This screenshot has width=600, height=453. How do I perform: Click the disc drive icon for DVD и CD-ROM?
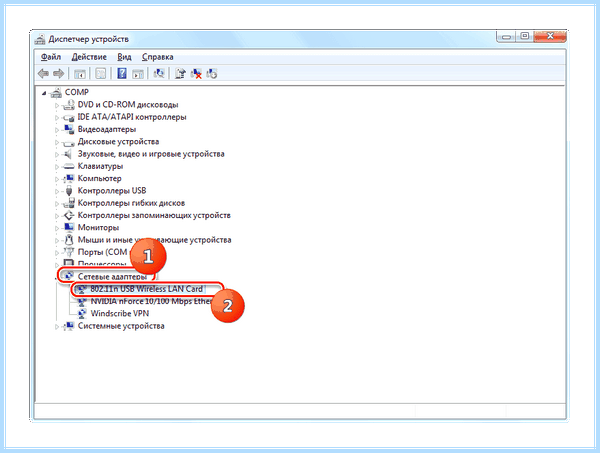click(x=69, y=104)
